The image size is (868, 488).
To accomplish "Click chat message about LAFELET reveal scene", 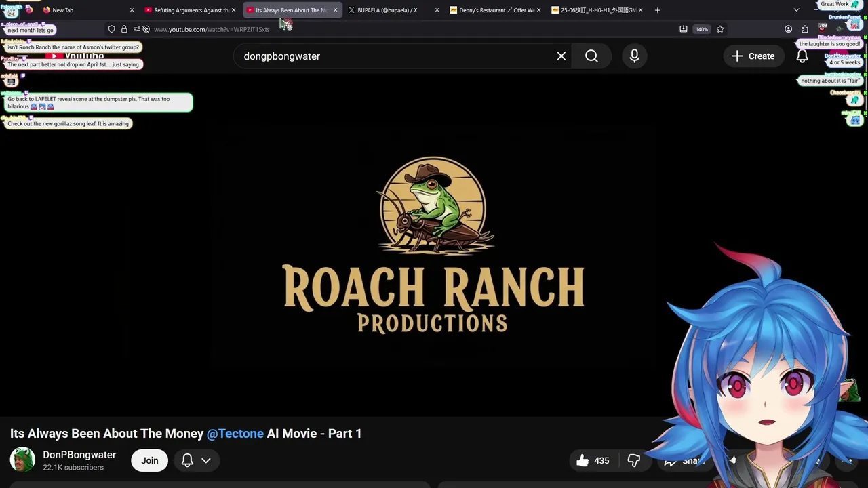I will [x=98, y=102].
